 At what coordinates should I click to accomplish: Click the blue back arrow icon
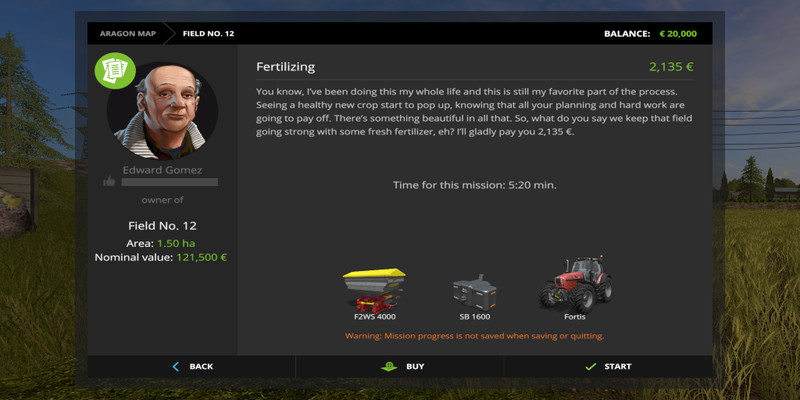click(x=176, y=366)
